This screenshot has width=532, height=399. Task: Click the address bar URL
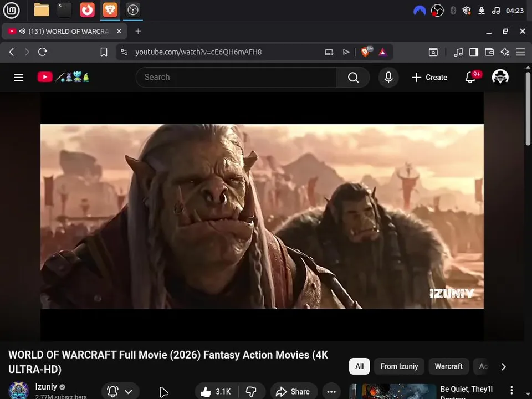point(198,52)
